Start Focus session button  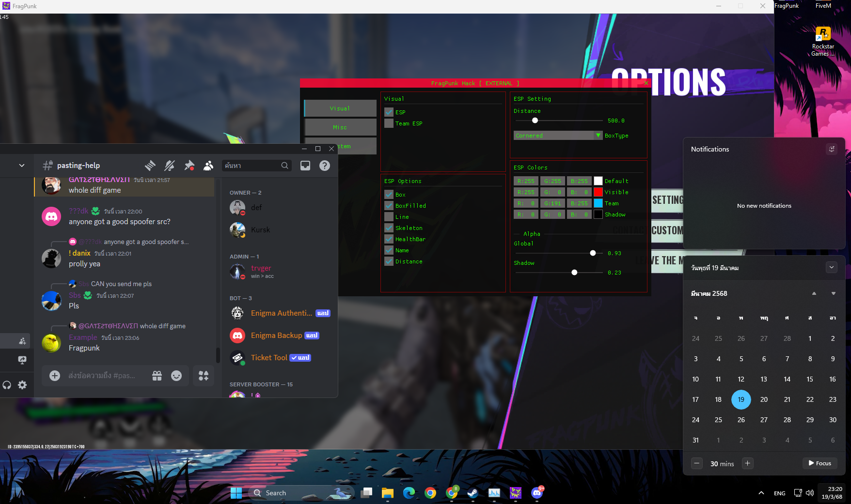tap(820, 463)
